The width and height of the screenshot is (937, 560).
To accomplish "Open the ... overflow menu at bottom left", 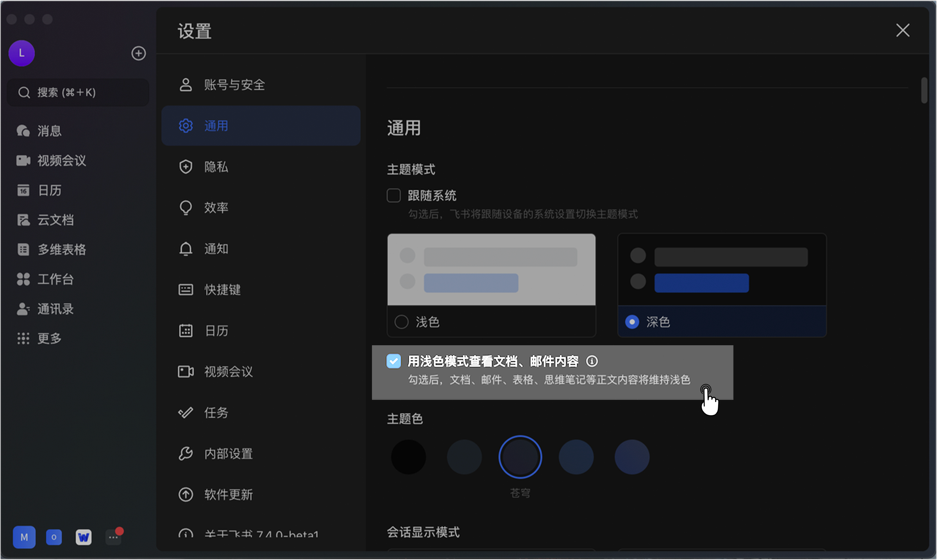I will [113, 537].
